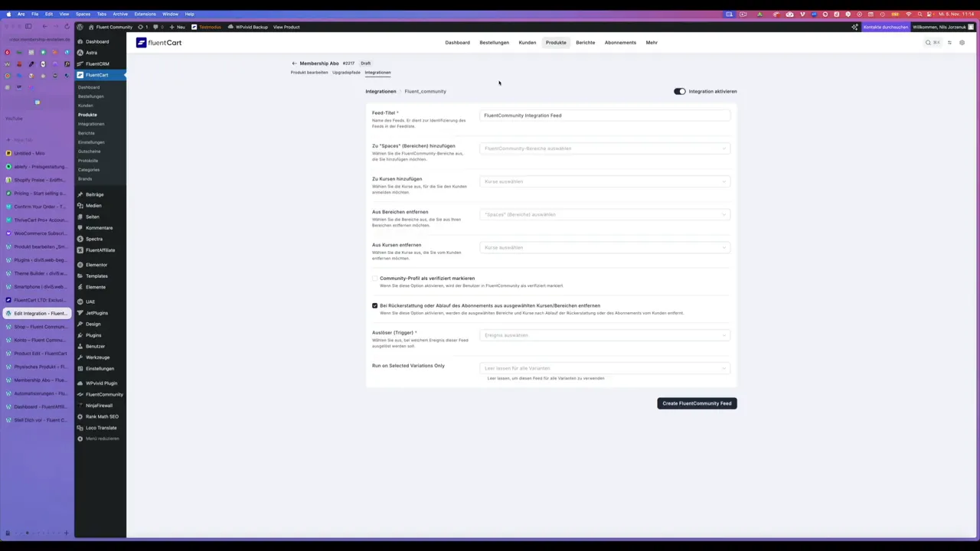Uncheck Bei Rückerstattung oder Ablauf des Abonnements option
This screenshot has height=551, width=980.
[374, 305]
